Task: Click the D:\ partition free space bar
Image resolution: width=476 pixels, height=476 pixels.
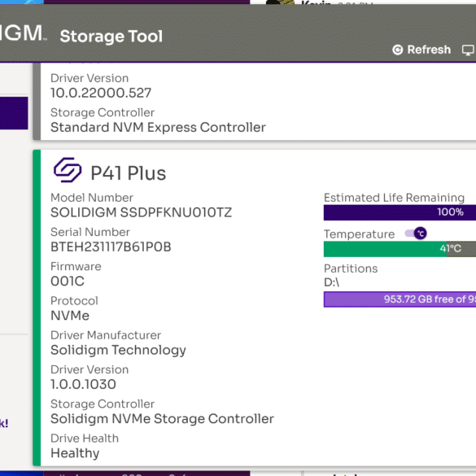Action: coord(400,299)
